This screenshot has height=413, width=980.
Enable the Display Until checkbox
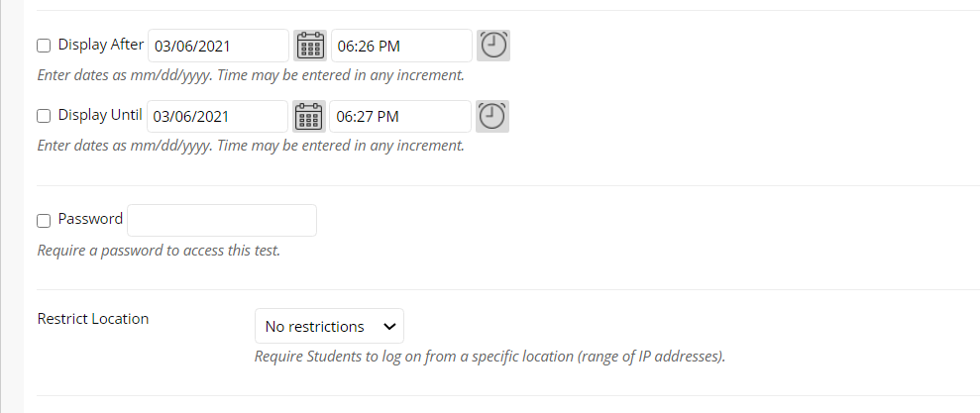pos(44,116)
